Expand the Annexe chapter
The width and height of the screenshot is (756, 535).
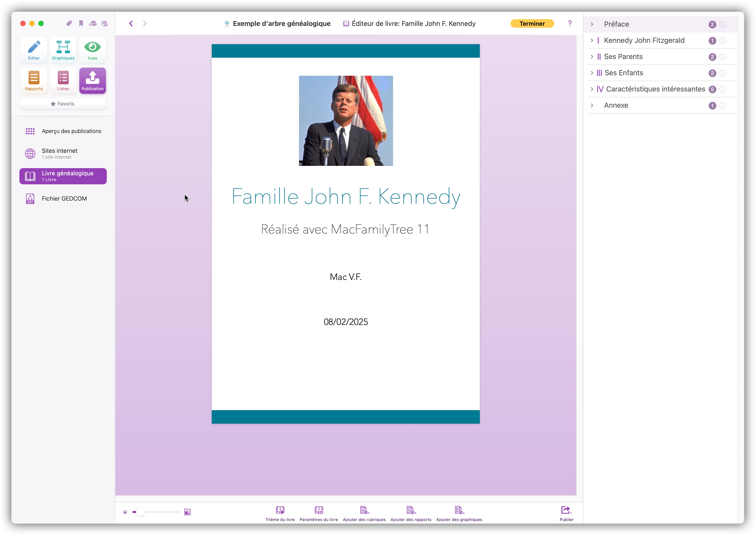[x=592, y=105]
